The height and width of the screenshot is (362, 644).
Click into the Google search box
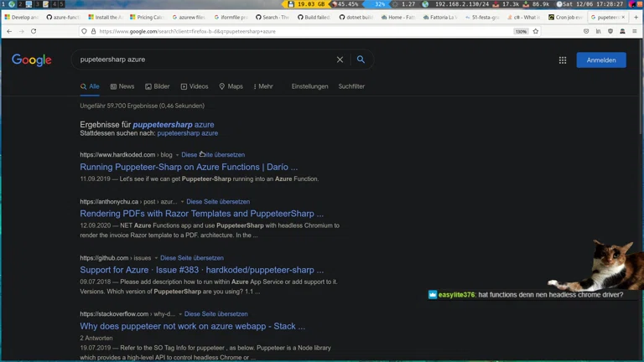205,59
